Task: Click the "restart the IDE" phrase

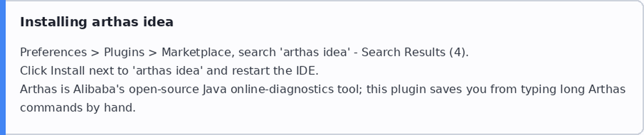Action: [x=274, y=71]
